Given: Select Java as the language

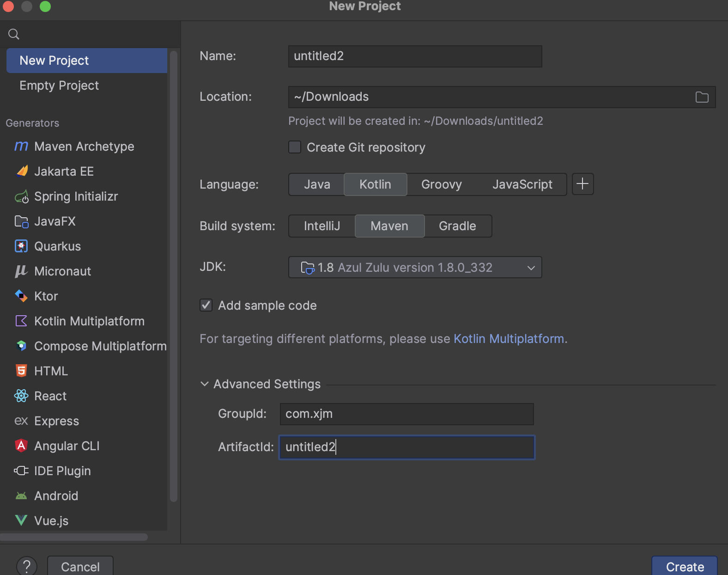Looking at the screenshot, I should point(317,184).
